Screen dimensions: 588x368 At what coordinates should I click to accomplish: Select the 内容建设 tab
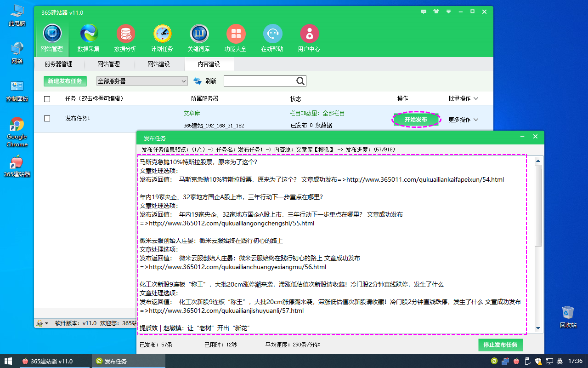[x=209, y=64]
